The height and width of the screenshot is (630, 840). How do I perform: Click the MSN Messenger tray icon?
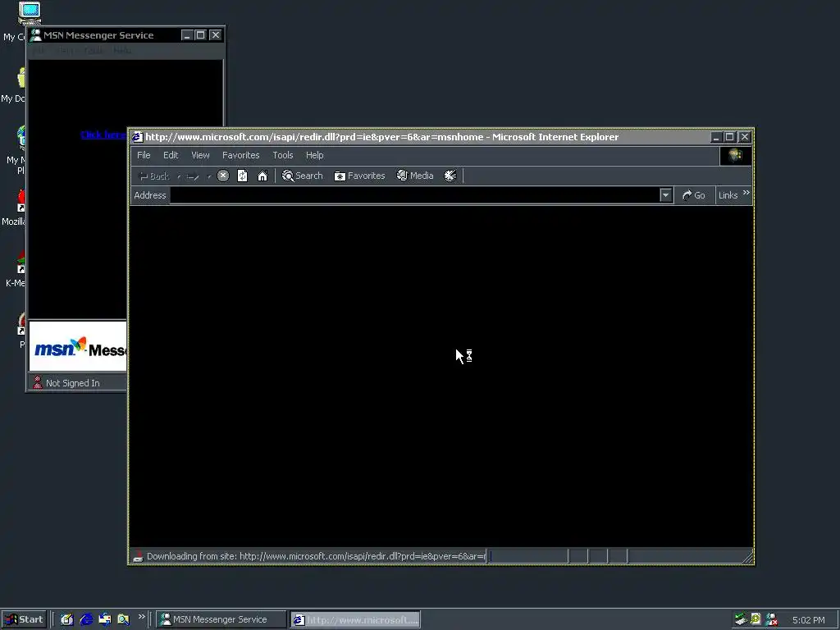pyautogui.click(x=771, y=619)
